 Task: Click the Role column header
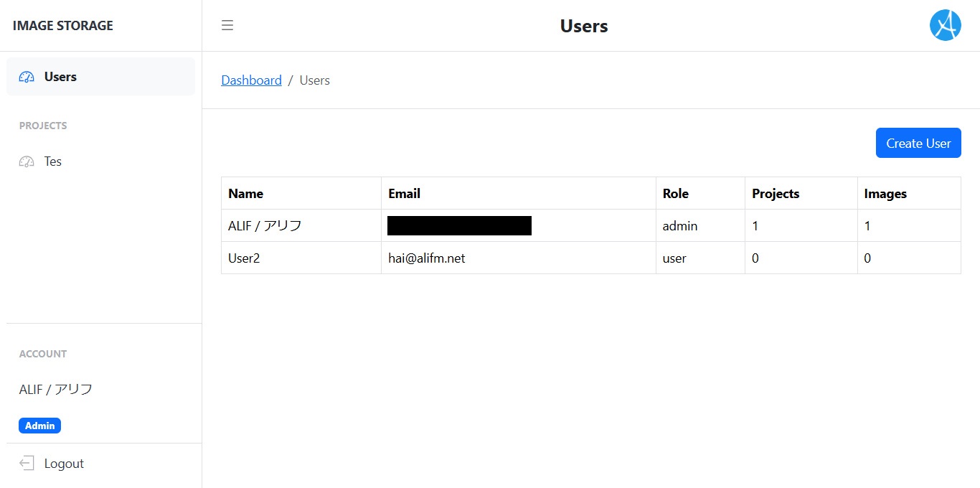[x=675, y=194]
